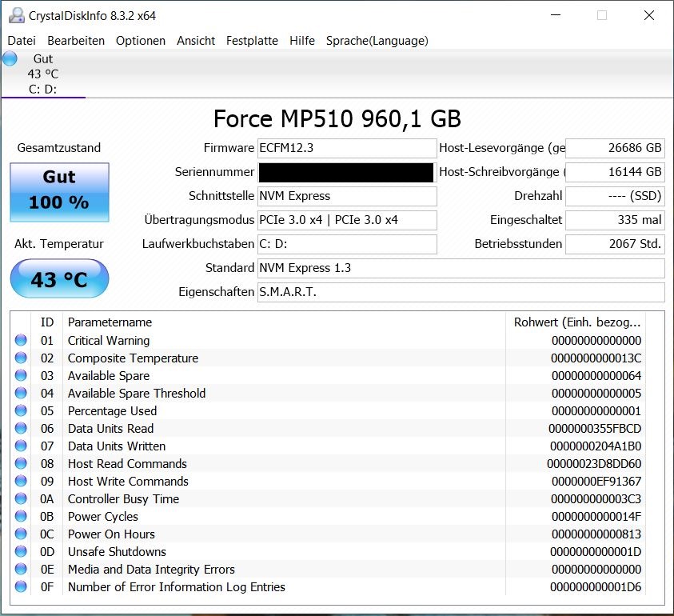Click the Host-Lesevorgänge value 26686 GB

click(x=615, y=148)
